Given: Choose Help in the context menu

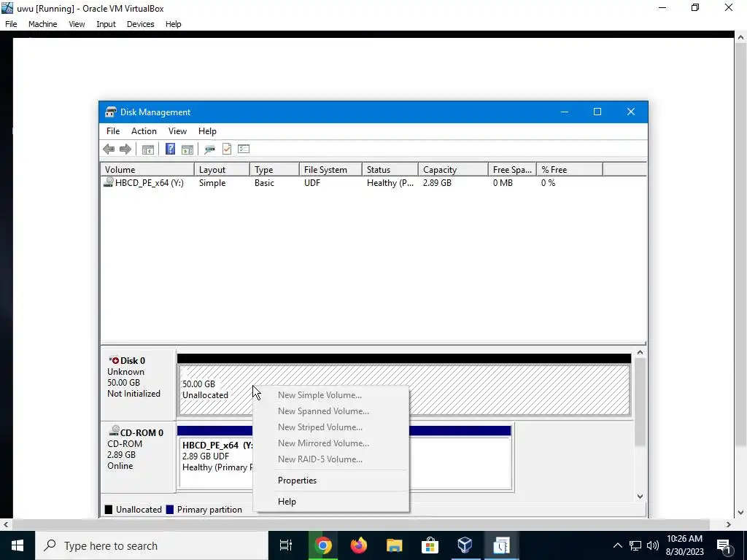Looking at the screenshot, I should pyautogui.click(x=330, y=501).
